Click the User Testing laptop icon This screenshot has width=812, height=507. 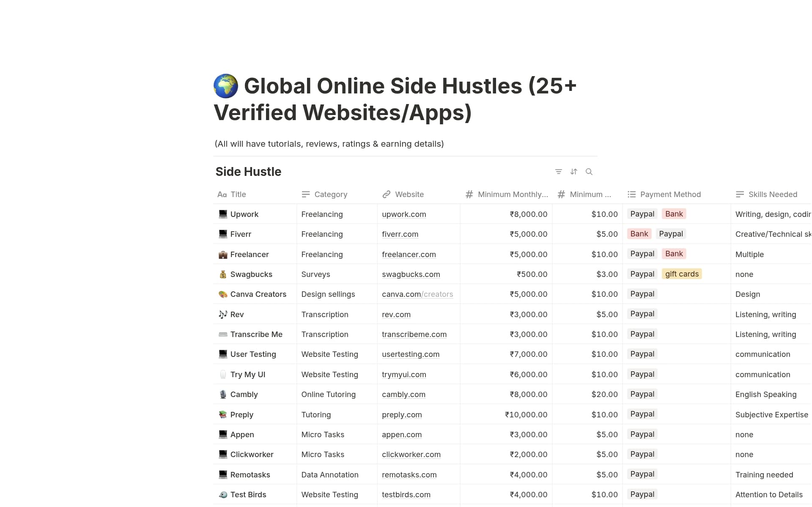(x=223, y=354)
